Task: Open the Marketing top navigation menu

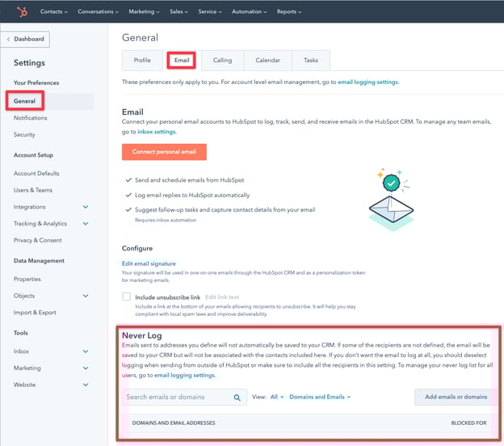Action: click(144, 11)
